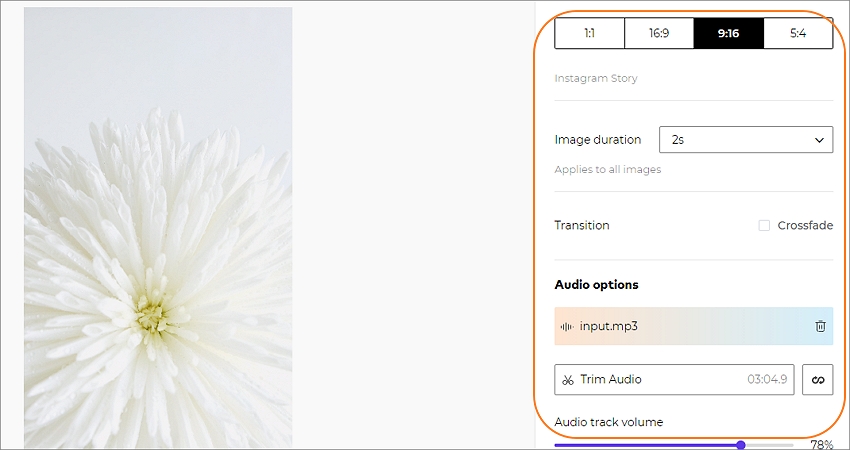
Task: Click the Instagram Story label
Action: [x=596, y=78]
